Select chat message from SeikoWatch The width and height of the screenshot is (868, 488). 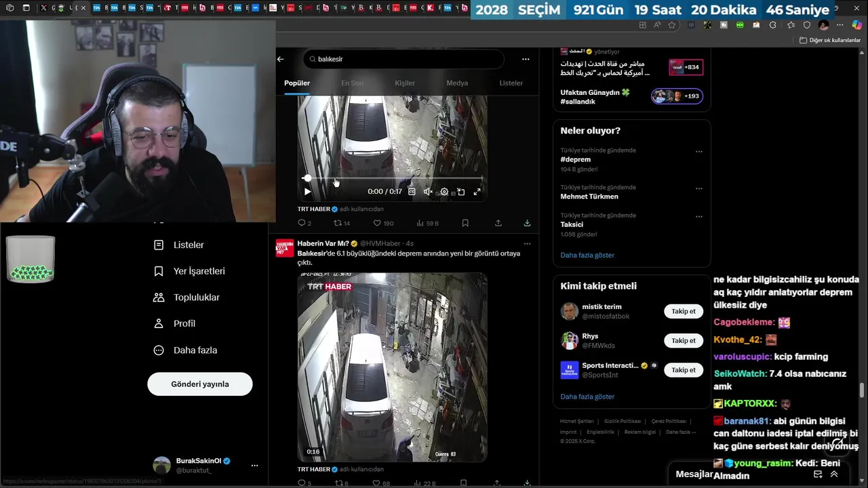click(780, 380)
